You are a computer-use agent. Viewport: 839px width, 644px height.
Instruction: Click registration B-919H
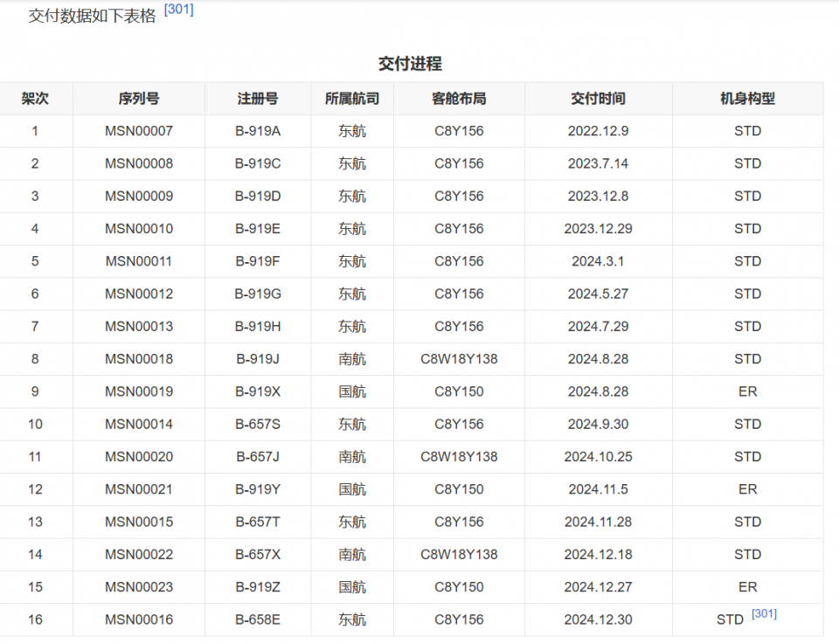point(258,327)
